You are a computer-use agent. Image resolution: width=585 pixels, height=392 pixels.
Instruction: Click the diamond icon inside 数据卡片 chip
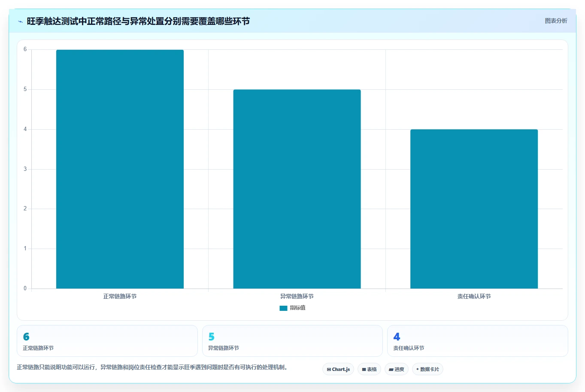click(x=418, y=369)
